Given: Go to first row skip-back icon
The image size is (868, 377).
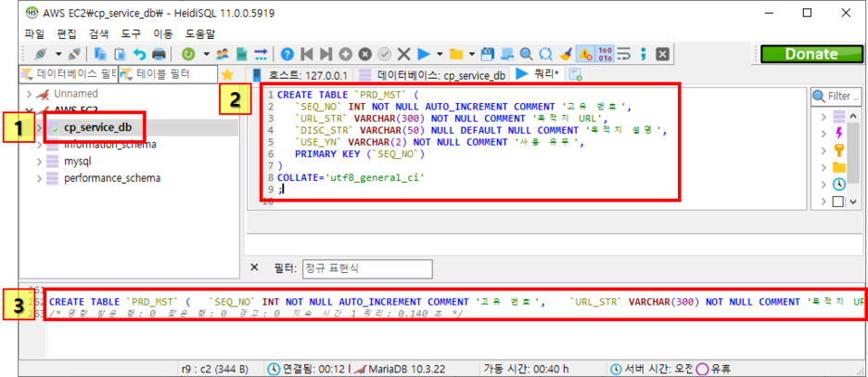Looking at the screenshot, I should 306,54.
